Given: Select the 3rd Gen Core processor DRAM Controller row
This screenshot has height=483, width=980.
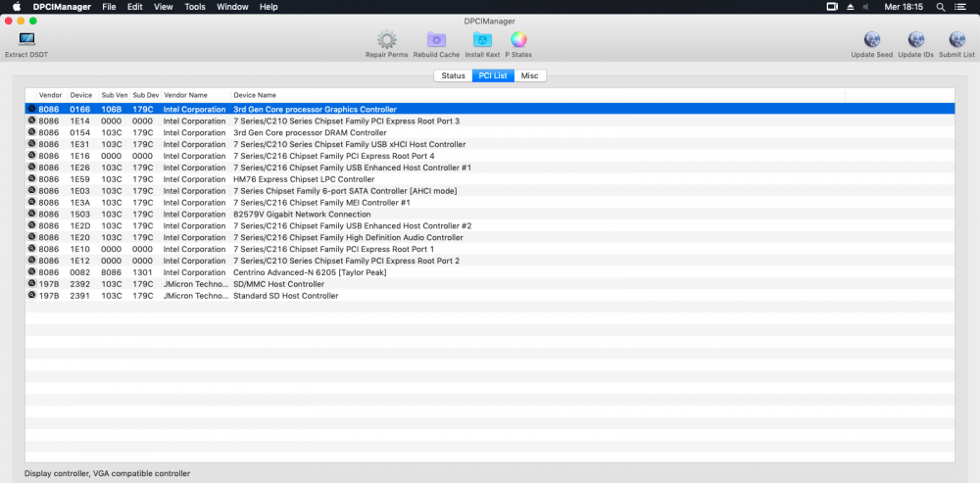Looking at the screenshot, I should (490, 132).
